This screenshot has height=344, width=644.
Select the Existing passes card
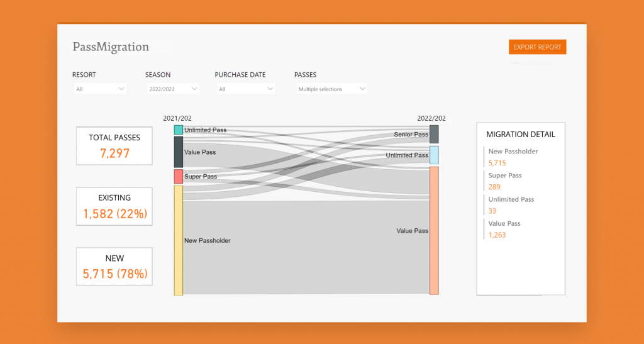114,206
